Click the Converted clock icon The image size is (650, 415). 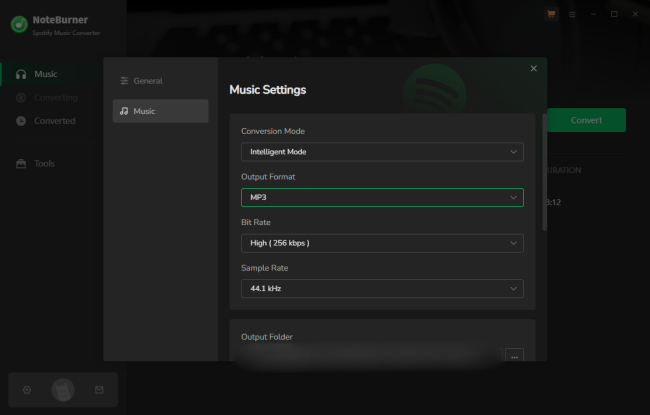click(21, 121)
